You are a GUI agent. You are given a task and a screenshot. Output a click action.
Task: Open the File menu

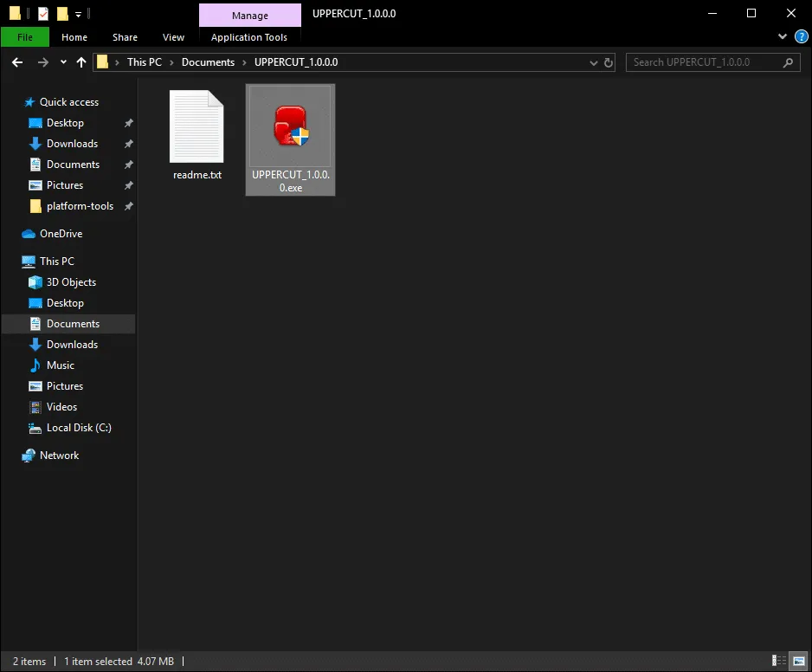25,36
